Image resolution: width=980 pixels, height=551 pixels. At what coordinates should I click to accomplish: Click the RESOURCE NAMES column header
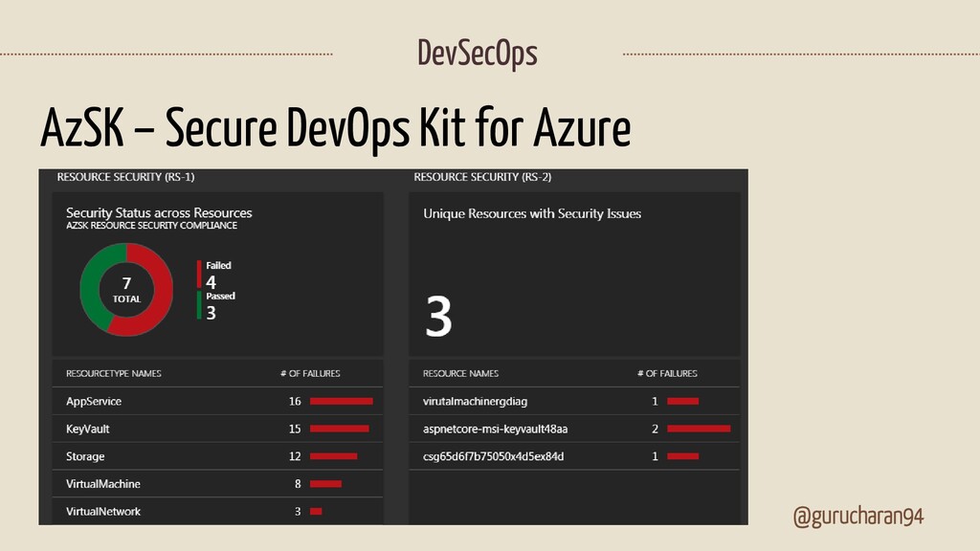(x=460, y=374)
